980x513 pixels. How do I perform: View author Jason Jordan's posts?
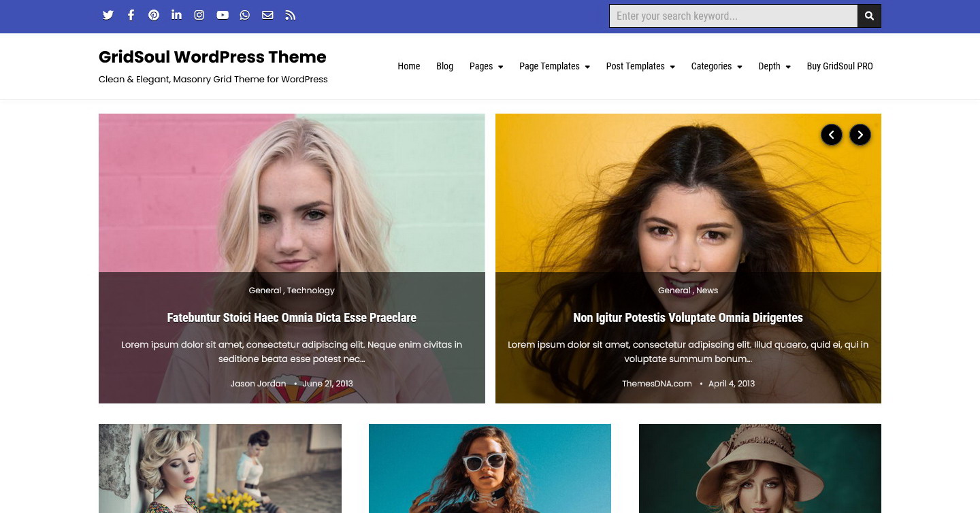[258, 384]
